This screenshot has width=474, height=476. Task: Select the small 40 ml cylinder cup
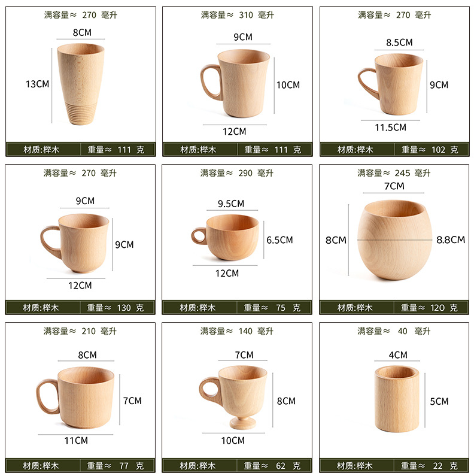[397, 399]
